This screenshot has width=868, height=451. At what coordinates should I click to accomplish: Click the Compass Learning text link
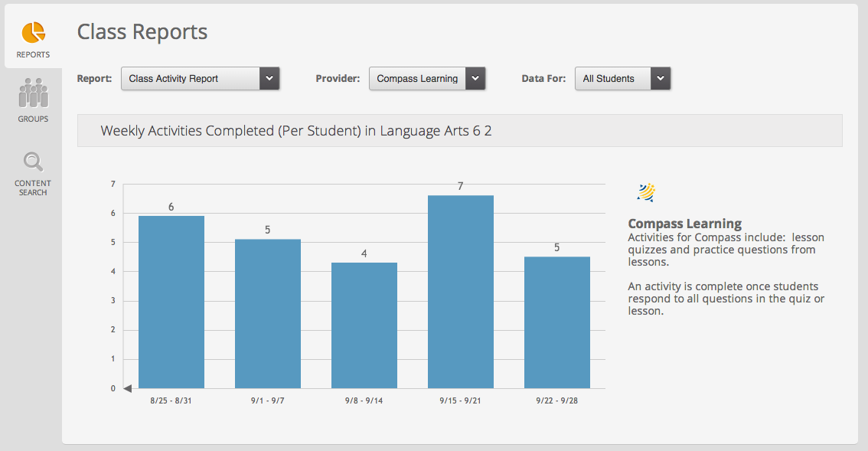685,223
